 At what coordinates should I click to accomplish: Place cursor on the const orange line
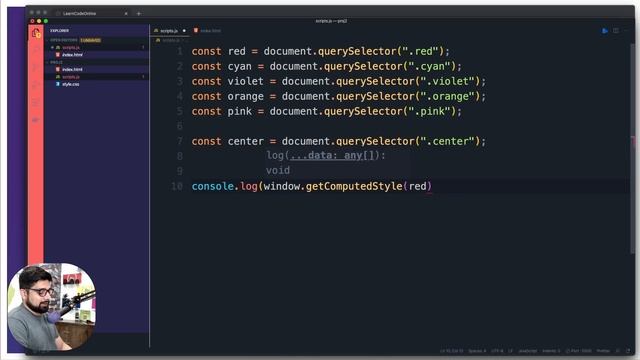coord(339,96)
